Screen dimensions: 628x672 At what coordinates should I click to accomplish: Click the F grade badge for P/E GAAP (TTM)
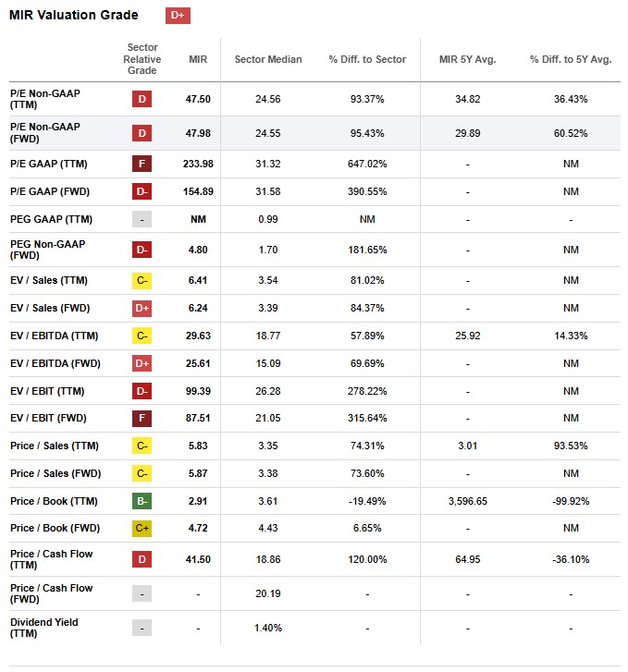142,164
